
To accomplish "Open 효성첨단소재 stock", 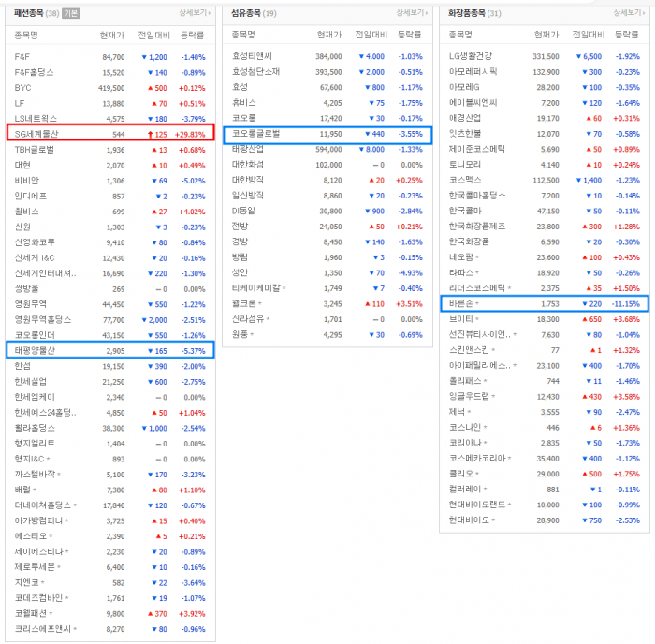I will coord(256,71).
